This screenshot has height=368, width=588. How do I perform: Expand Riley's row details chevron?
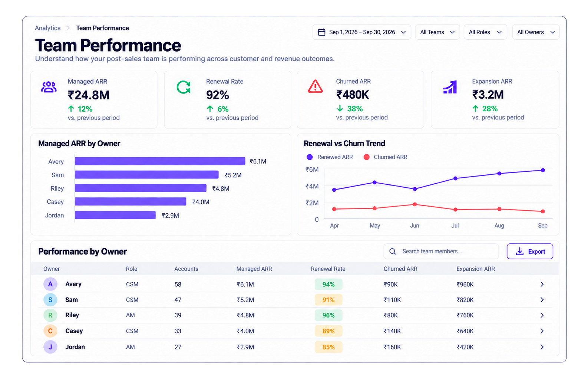[x=542, y=315]
